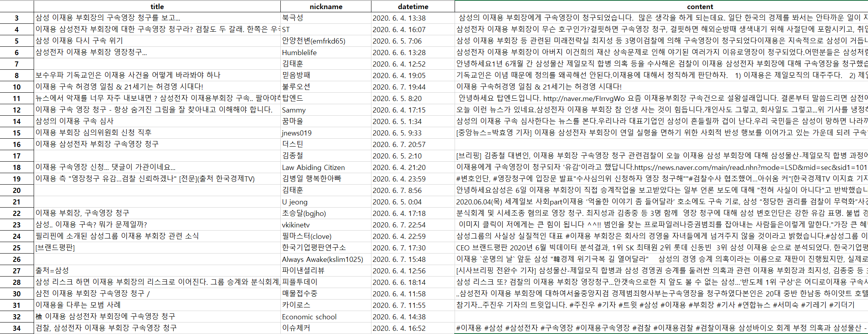Click title cell [브랜드평판]
868x334 pixels.
point(157,248)
